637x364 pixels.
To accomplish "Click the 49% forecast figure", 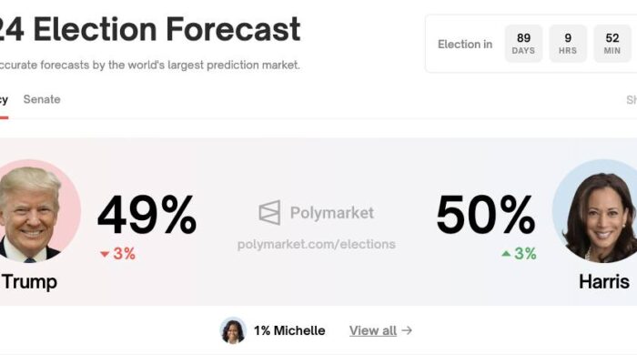I will [147, 215].
